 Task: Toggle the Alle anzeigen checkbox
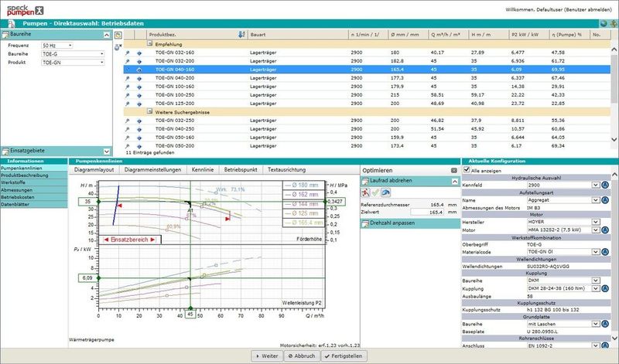click(x=467, y=169)
